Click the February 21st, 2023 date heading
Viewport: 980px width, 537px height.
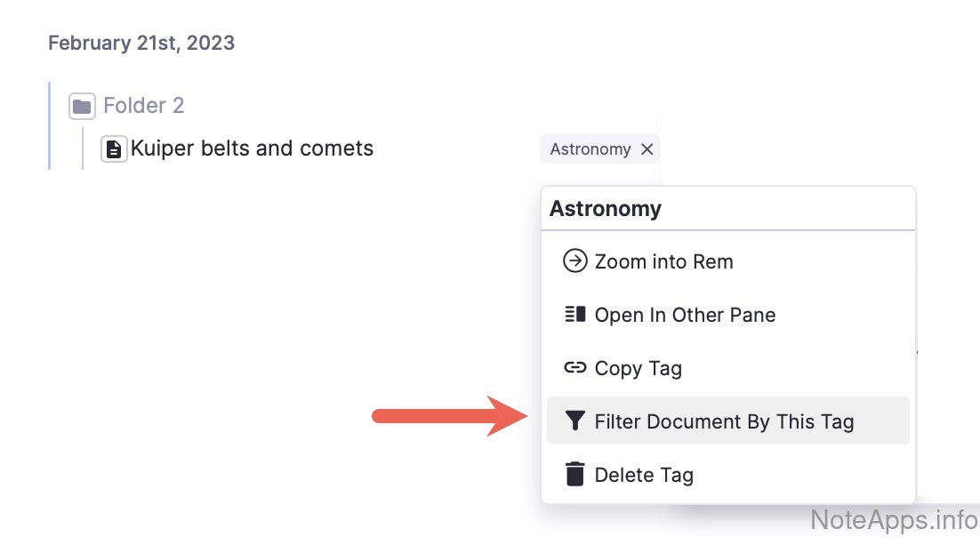141,43
